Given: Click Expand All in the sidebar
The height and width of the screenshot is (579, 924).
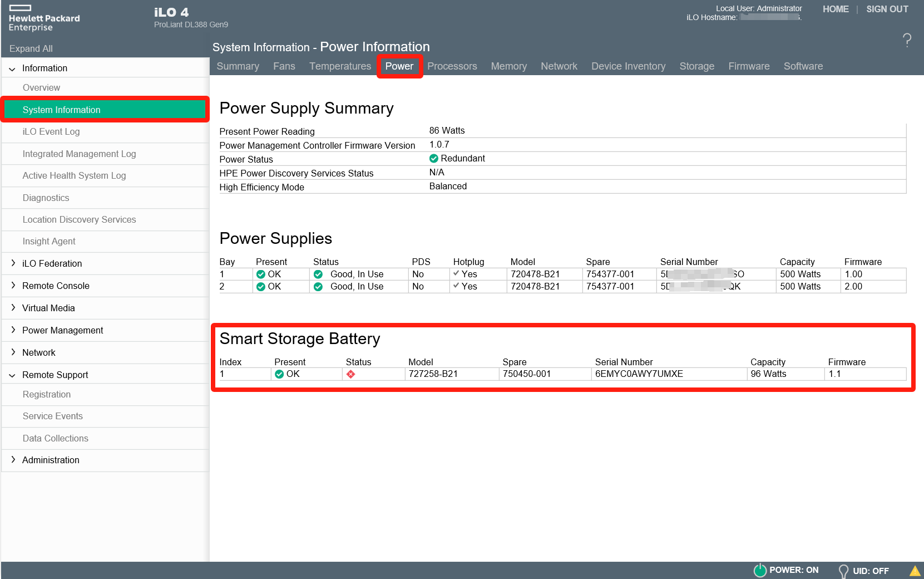Looking at the screenshot, I should (x=31, y=49).
